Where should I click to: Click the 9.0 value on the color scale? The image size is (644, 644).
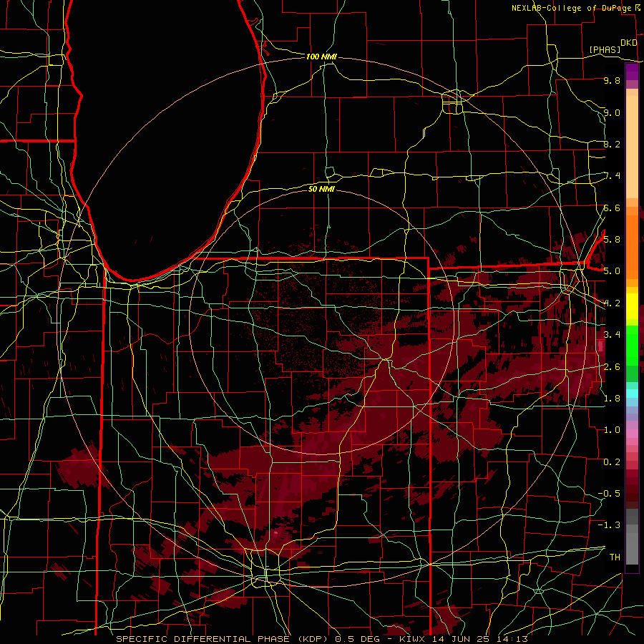click(612, 112)
